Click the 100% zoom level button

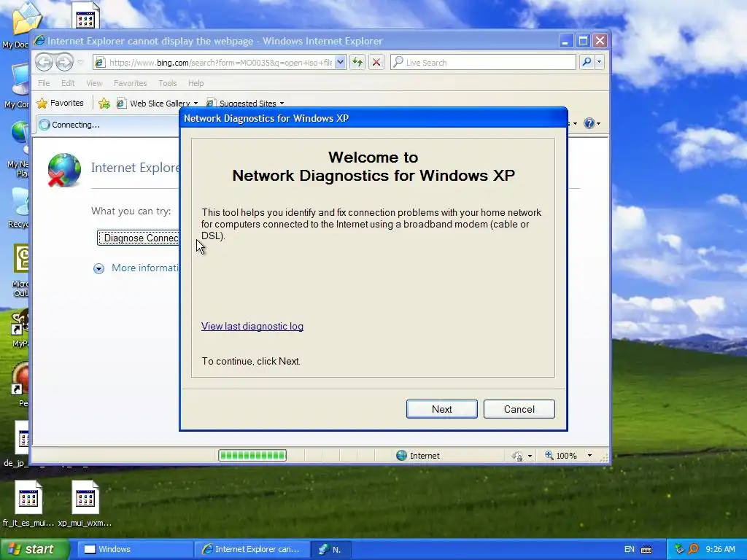[x=561, y=456]
